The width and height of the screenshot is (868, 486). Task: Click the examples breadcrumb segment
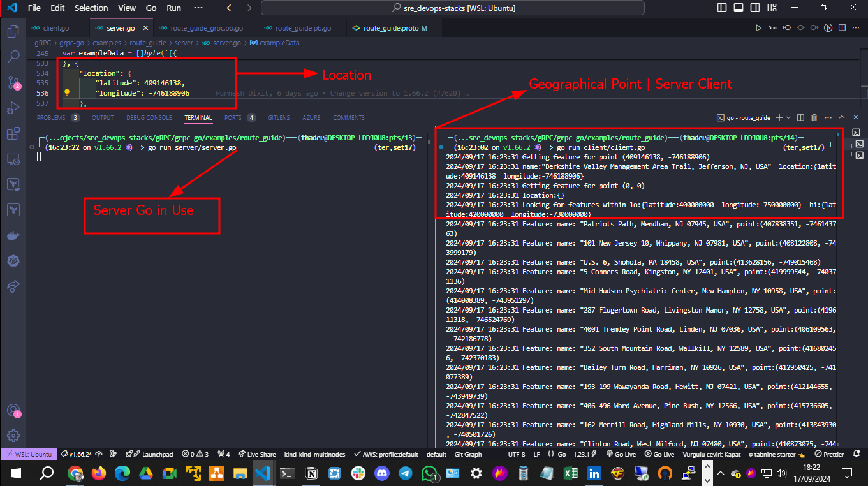pos(106,43)
